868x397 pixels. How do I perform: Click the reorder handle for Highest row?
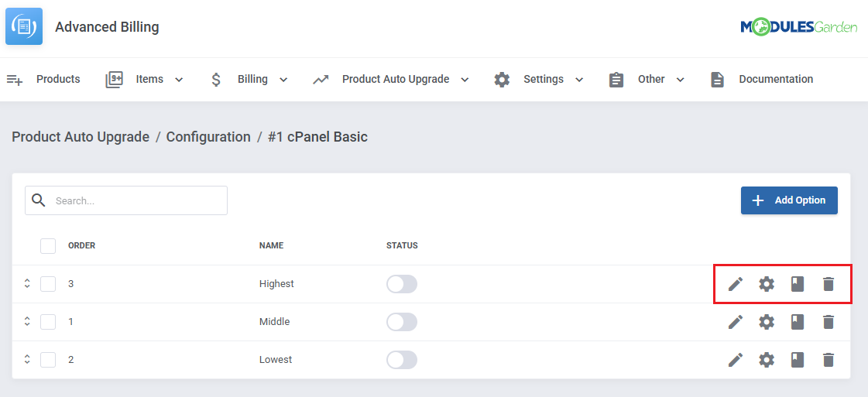(x=26, y=284)
